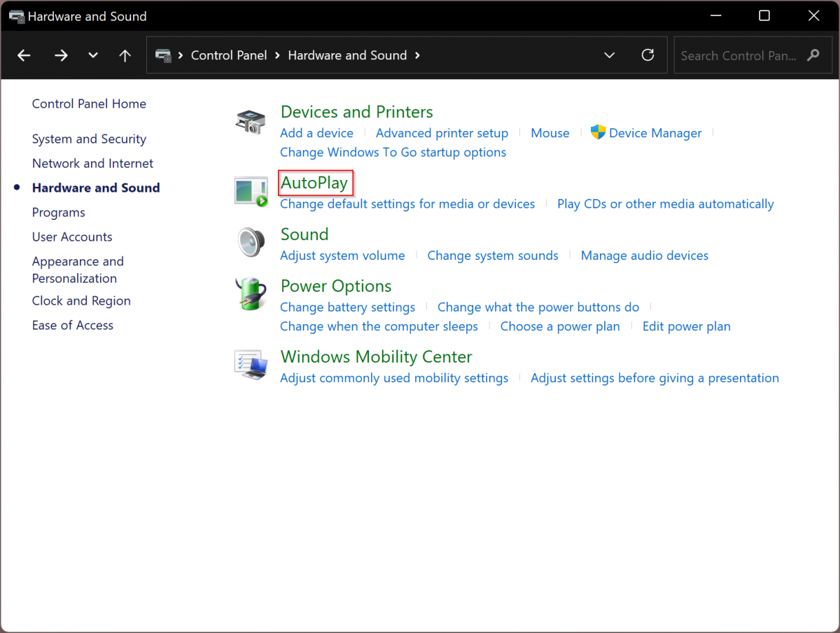This screenshot has height=633, width=840.
Task: Click Edit power plan
Action: (x=687, y=326)
